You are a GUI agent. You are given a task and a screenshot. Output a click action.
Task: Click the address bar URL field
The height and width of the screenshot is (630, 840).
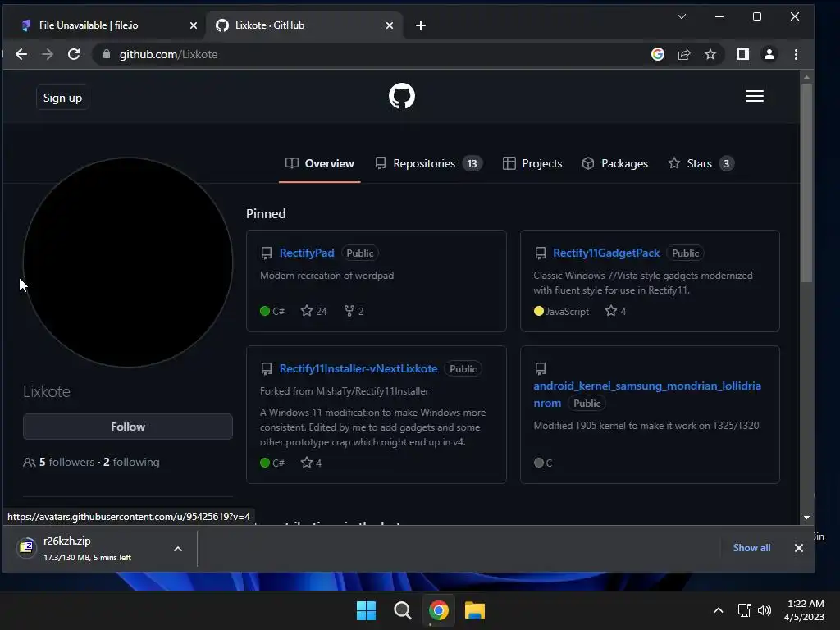click(370, 54)
